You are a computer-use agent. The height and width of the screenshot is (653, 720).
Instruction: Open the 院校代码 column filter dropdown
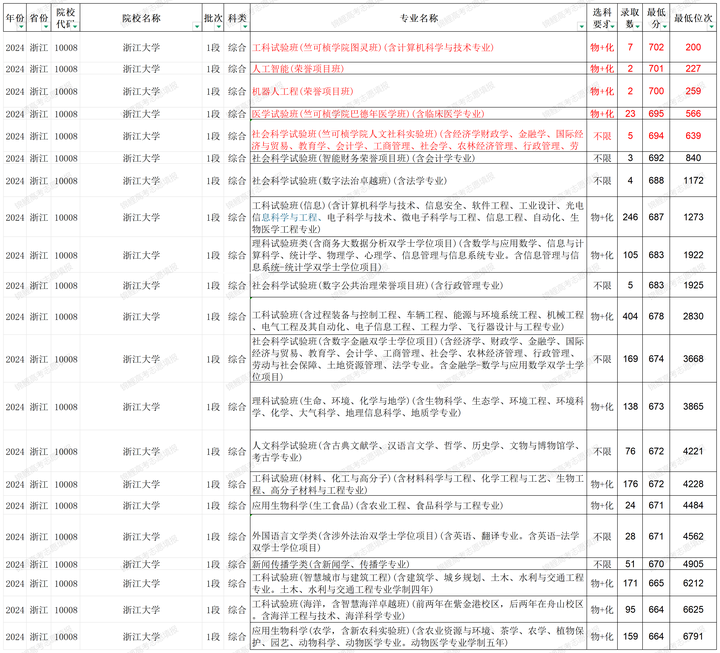click(x=75, y=27)
